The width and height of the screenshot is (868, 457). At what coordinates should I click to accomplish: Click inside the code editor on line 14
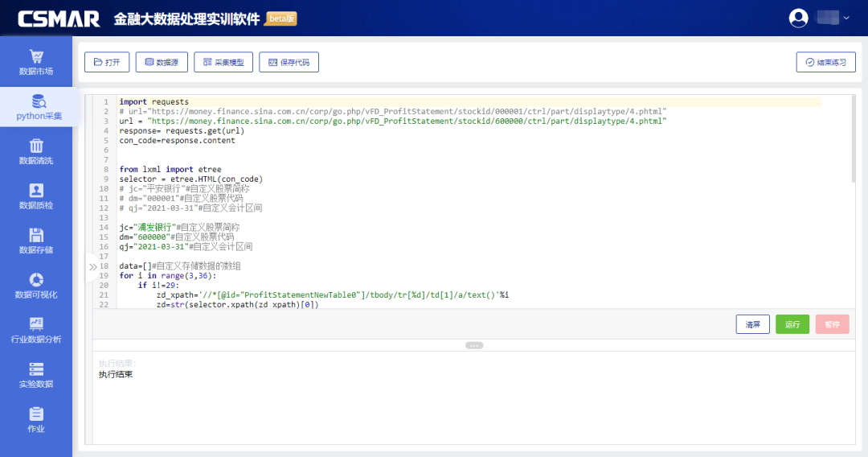click(321, 228)
